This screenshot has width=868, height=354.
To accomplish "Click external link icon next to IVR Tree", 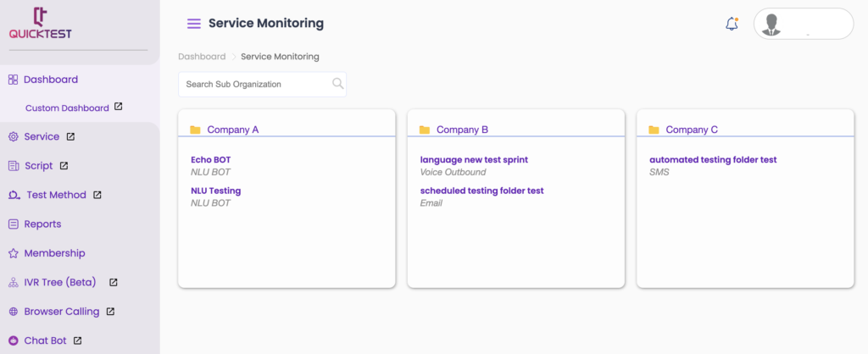I will coord(113,282).
